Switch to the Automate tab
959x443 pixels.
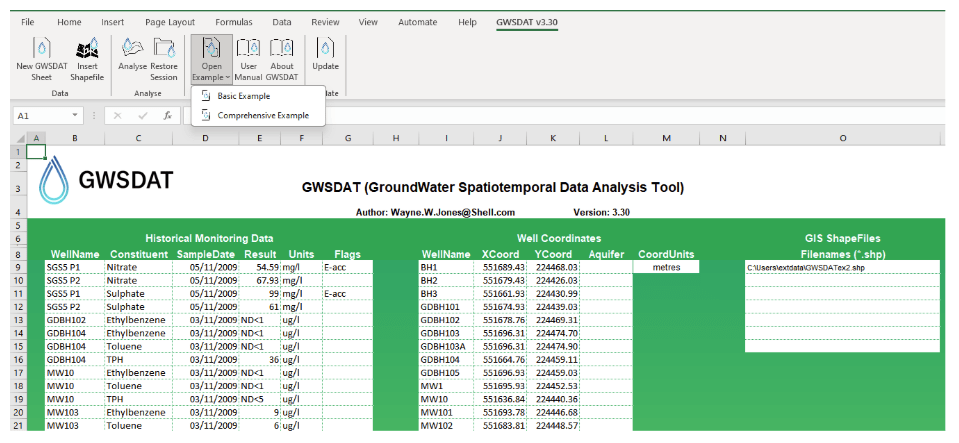418,22
